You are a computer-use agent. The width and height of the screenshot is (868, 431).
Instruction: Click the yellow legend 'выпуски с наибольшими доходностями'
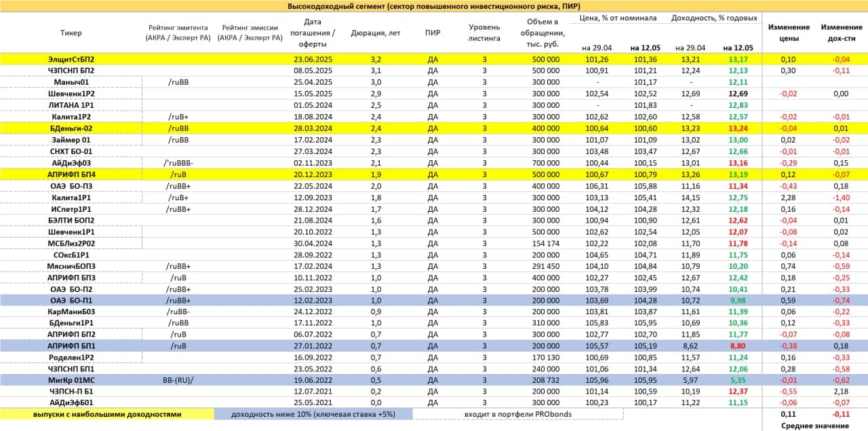(106, 413)
